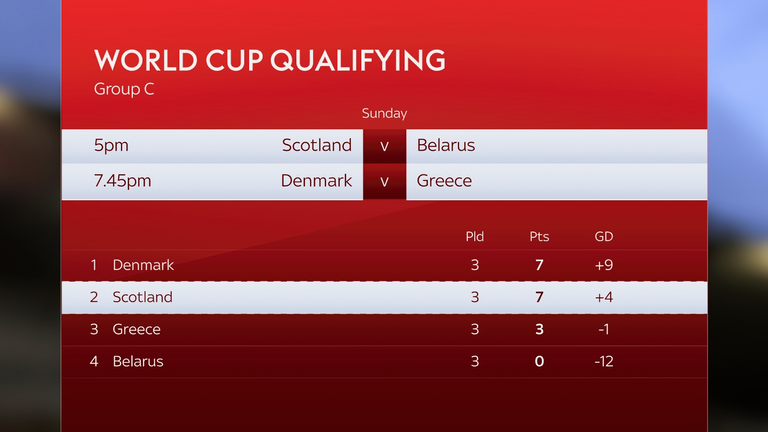The image size is (768, 432).
Task: Click the GD column header
Action: pos(603,237)
